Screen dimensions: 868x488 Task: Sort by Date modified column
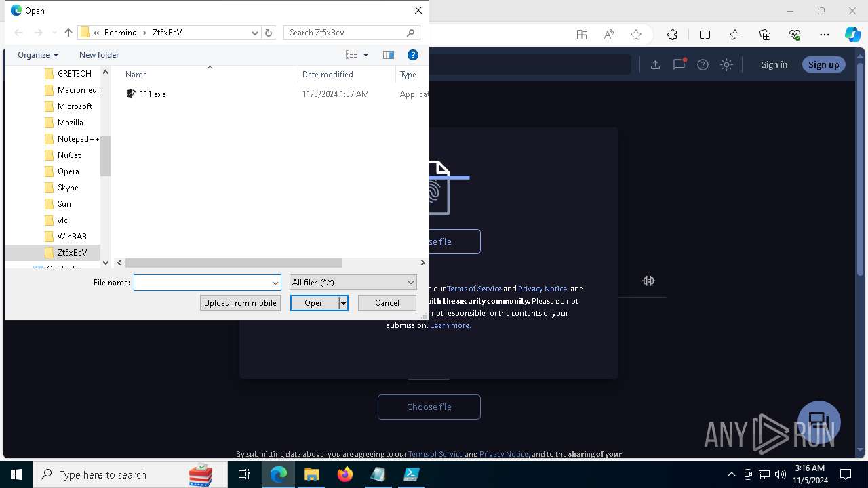tap(347, 75)
